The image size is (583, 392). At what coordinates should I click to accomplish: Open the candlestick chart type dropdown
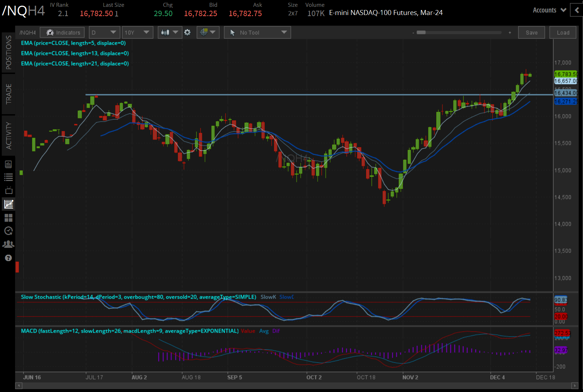[170, 33]
